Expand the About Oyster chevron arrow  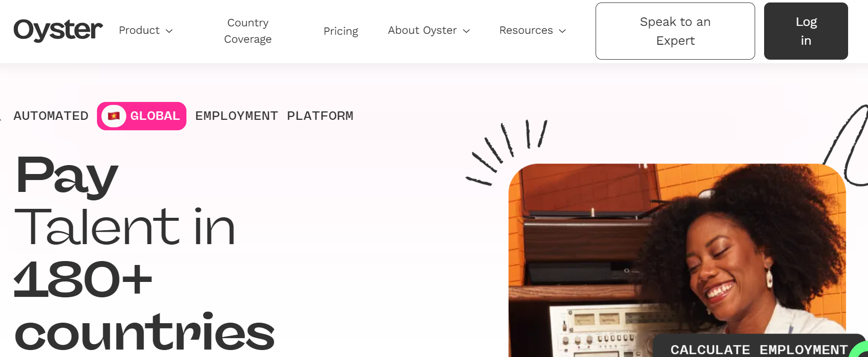click(466, 31)
